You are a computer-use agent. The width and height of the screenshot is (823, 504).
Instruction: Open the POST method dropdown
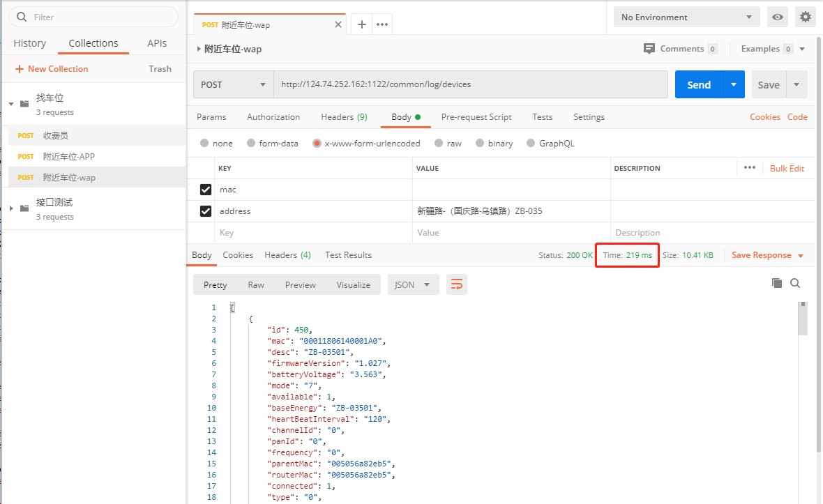tap(234, 84)
